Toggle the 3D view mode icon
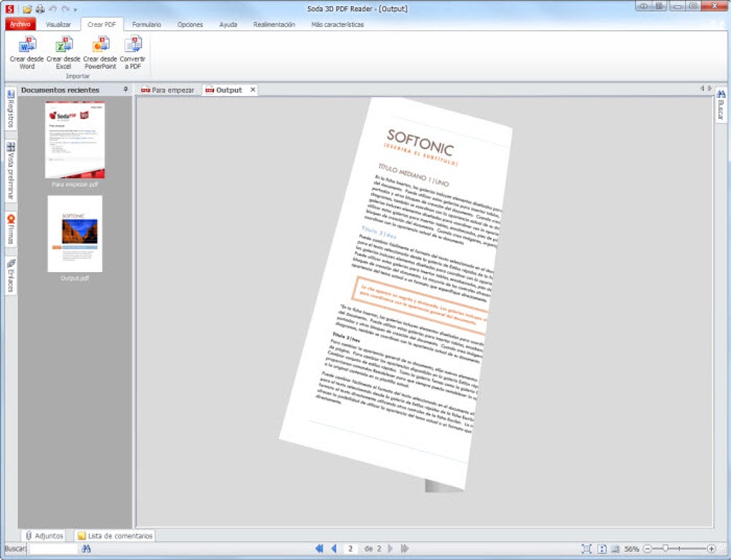Screen dimensions: 731x560 tap(616, 549)
